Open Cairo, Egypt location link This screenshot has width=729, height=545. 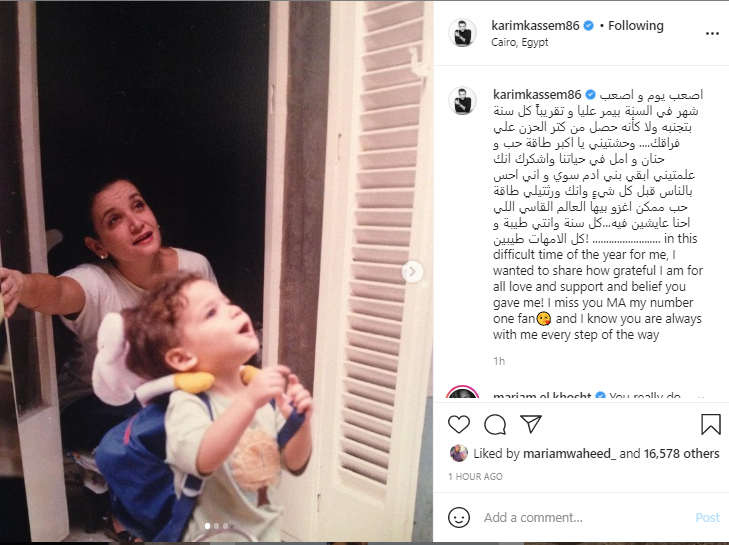point(519,42)
